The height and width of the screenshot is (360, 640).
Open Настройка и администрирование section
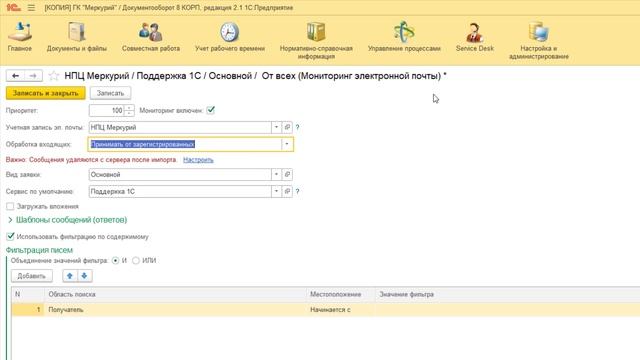point(539,40)
